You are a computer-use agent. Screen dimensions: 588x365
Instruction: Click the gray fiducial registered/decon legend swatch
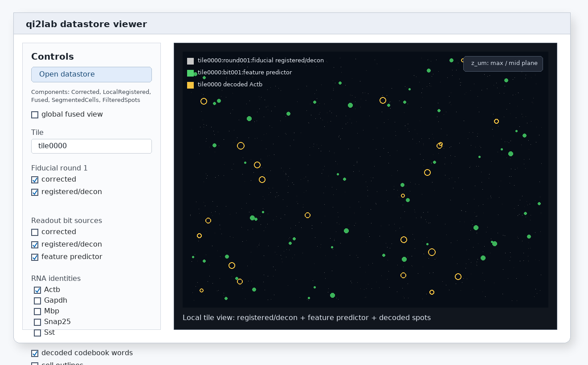pyautogui.click(x=190, y=61)
